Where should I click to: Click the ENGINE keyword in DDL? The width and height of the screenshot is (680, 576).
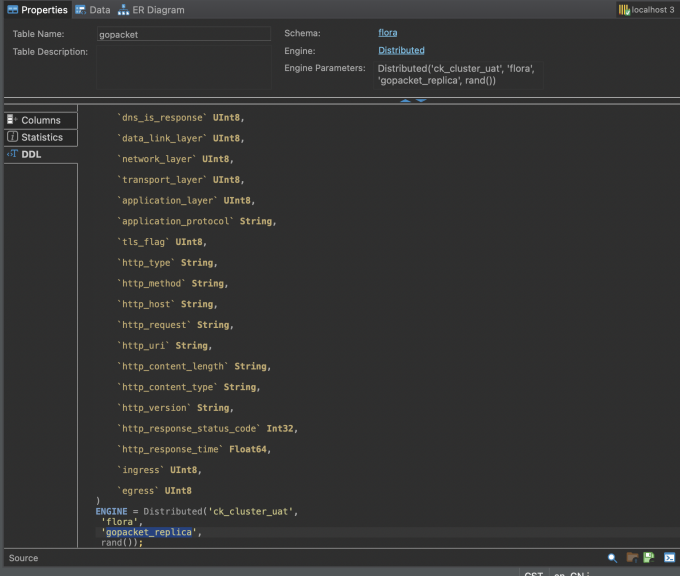tap(111, 511)
